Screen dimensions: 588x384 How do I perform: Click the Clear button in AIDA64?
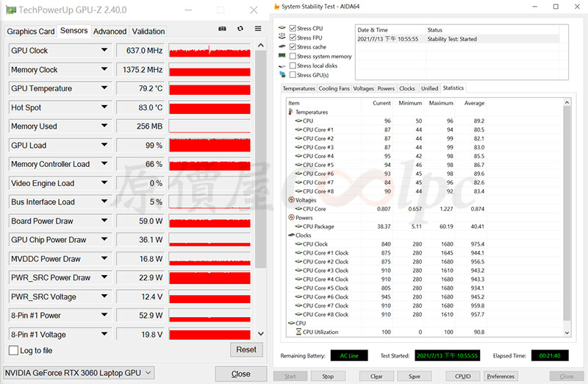click(376, 376)
